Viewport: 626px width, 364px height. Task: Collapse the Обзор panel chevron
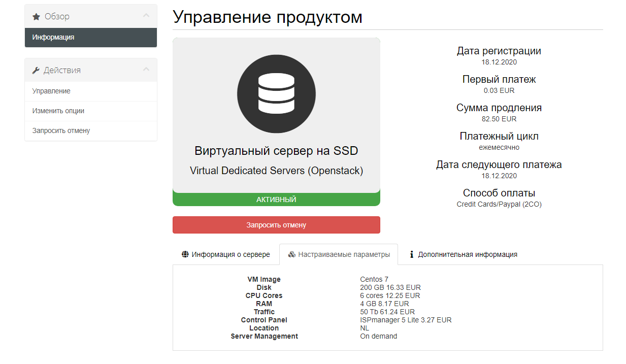coord(146,16)
